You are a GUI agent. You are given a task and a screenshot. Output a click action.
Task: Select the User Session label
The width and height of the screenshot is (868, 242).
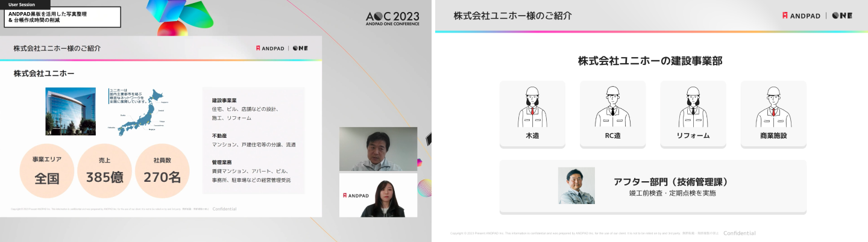22,4
